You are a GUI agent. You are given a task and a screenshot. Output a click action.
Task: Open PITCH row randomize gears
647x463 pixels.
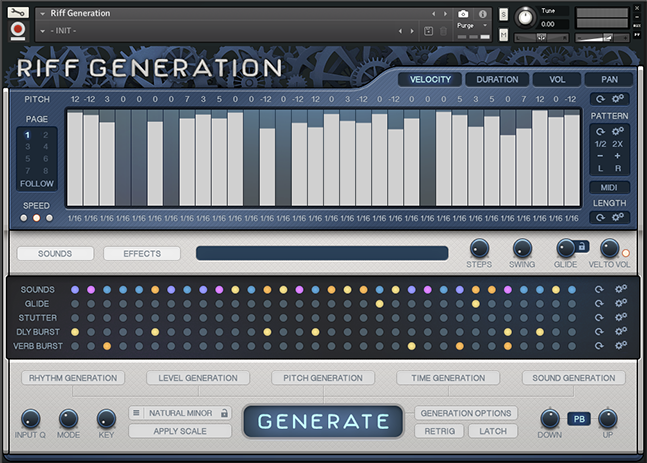click(618, 99)
